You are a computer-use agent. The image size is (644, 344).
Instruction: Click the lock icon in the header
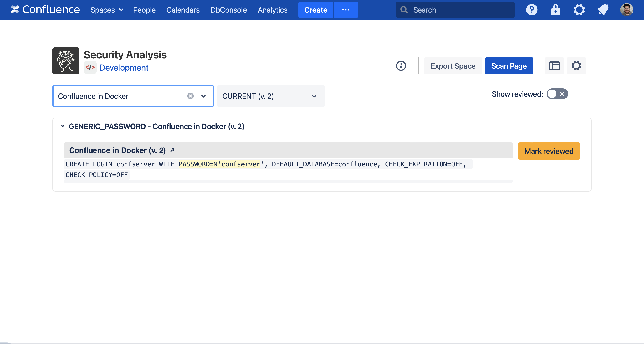(x=555, y=10)
